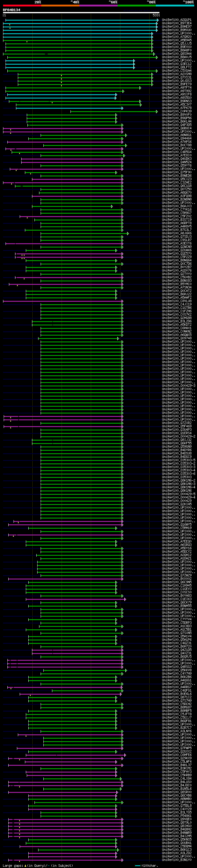This screenshot has height=868, width=197.
Task: Select hit label UniRef100_B3STI9
Action: [x=177, y=220]
